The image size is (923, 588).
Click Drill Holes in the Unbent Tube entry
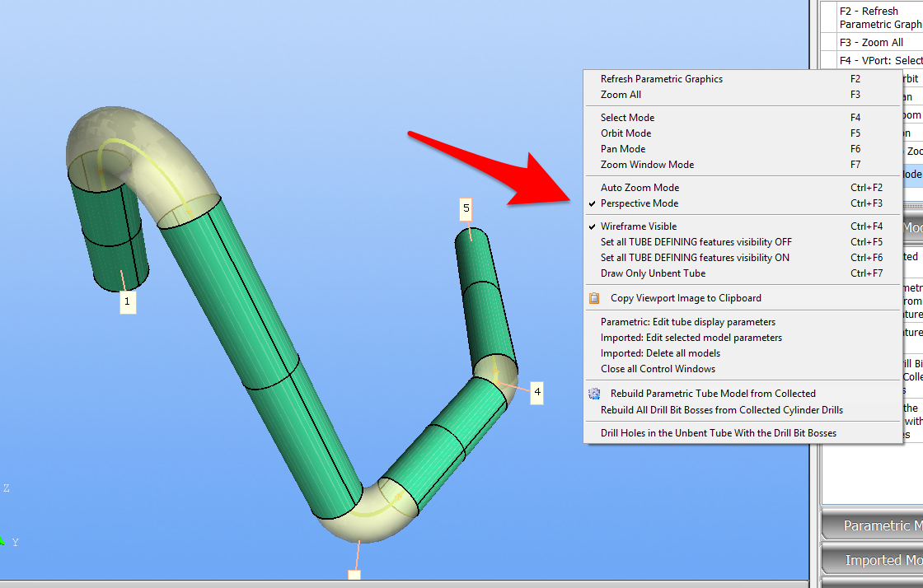718,433
